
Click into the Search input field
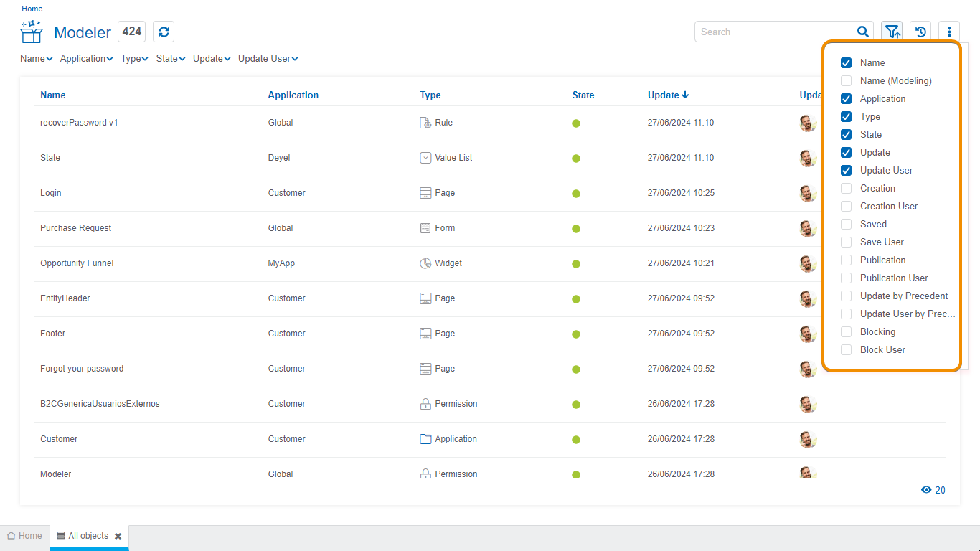click(x=773, y=32)
